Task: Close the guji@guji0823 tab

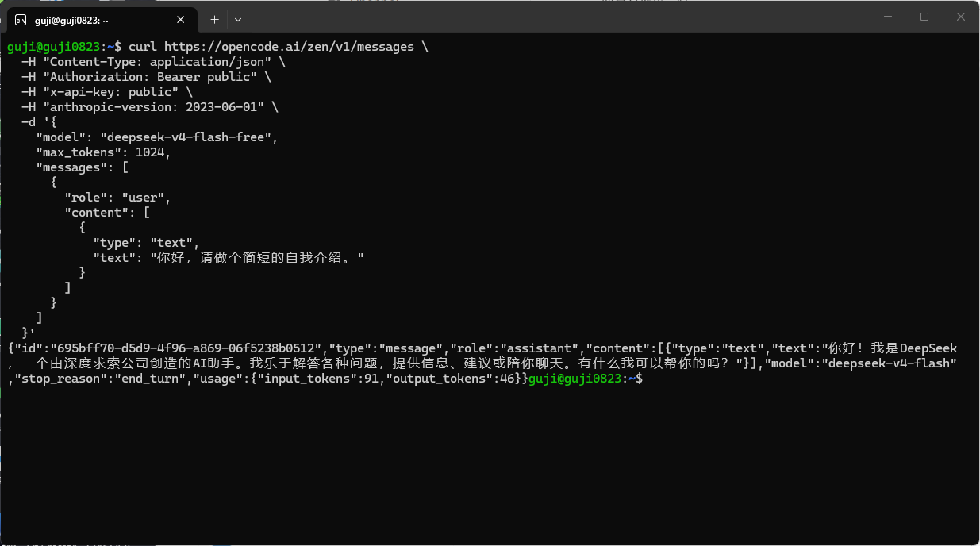Action: (x=183, y=19)
